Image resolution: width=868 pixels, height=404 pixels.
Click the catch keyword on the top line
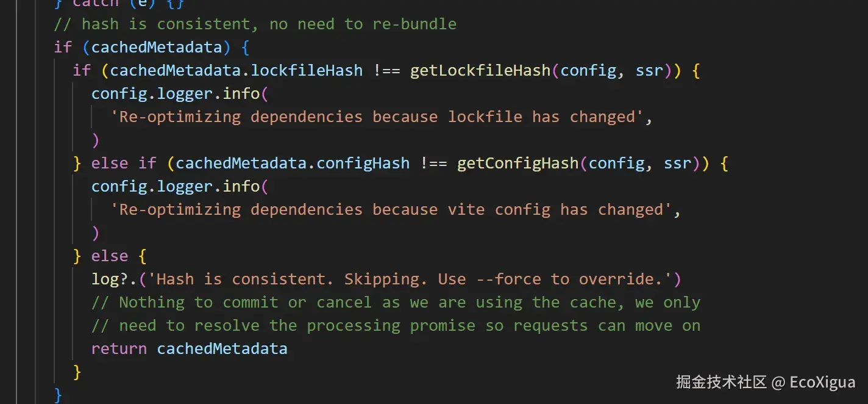(x=95, y=3)
